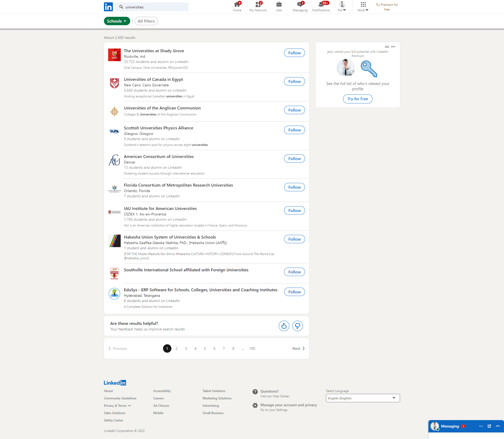
Task: Open the Me profile menu
Action: point(342,7)
